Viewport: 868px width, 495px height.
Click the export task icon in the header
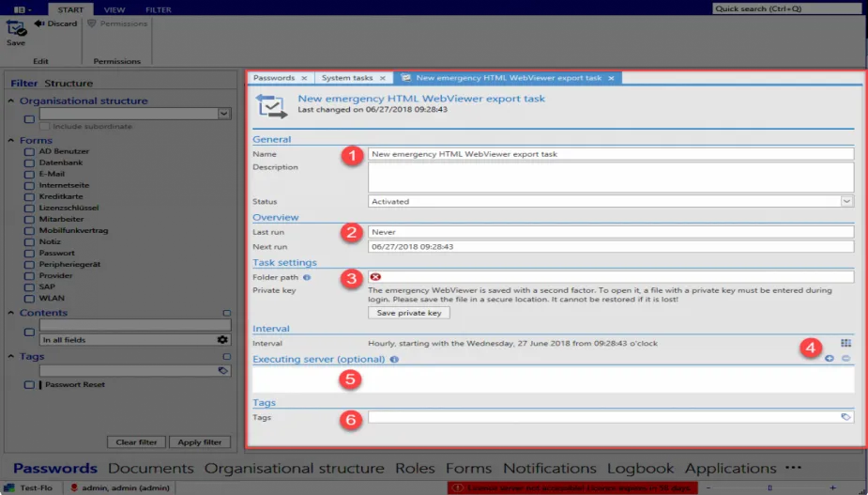[x=271, y=106]
